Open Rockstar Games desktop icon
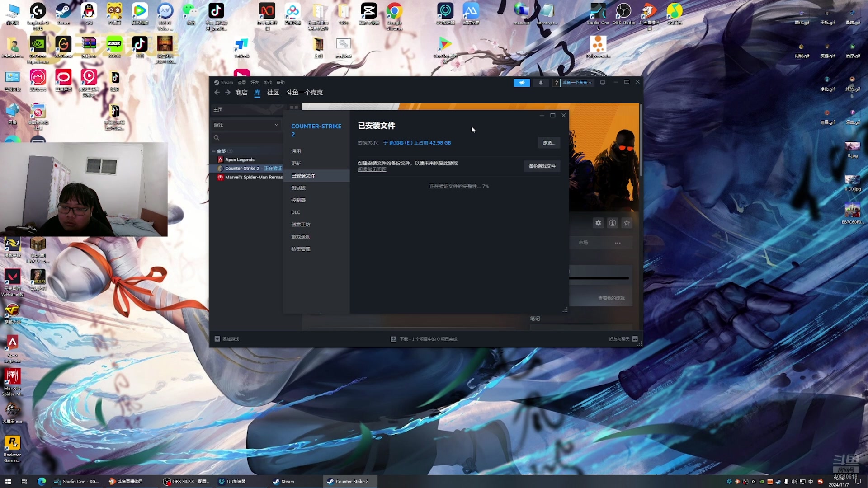This screenshot has height=488, width=868. pyautogui.click(x=12, y=449)
